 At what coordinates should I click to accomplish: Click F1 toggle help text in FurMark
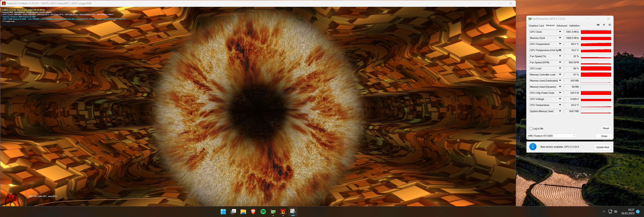pos(8,21)
